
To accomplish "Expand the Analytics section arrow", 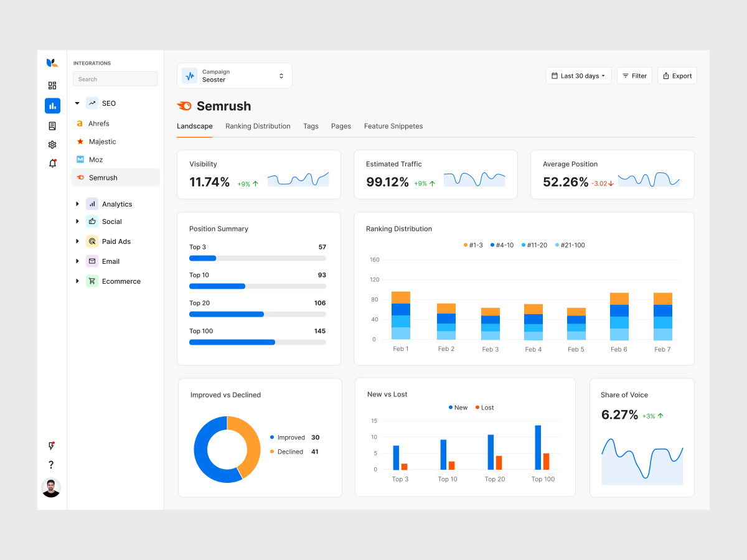I will point(77,204).
